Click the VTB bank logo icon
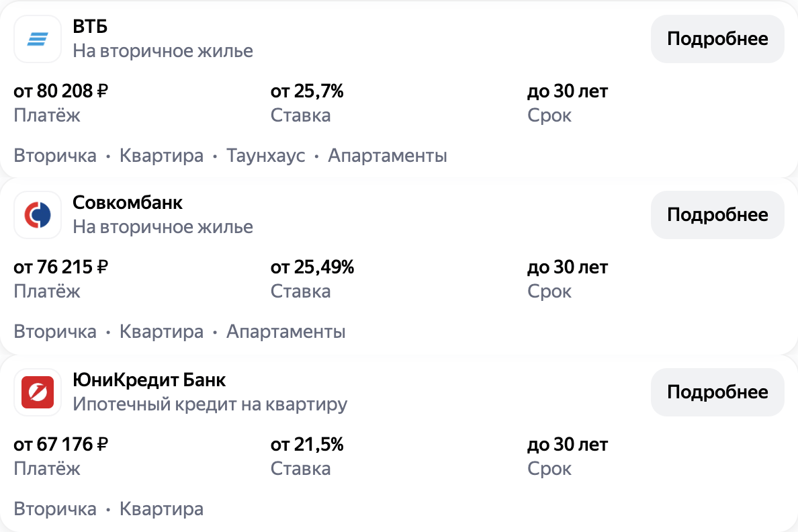This screenshot has height=532, width=798. tap(38, 39)
